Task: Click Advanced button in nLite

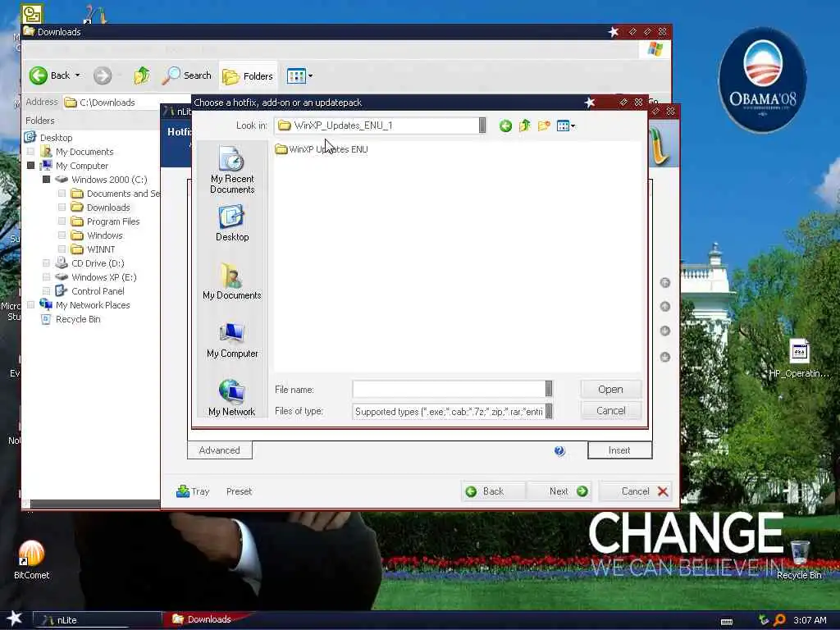Action: [x=220, y=450]
